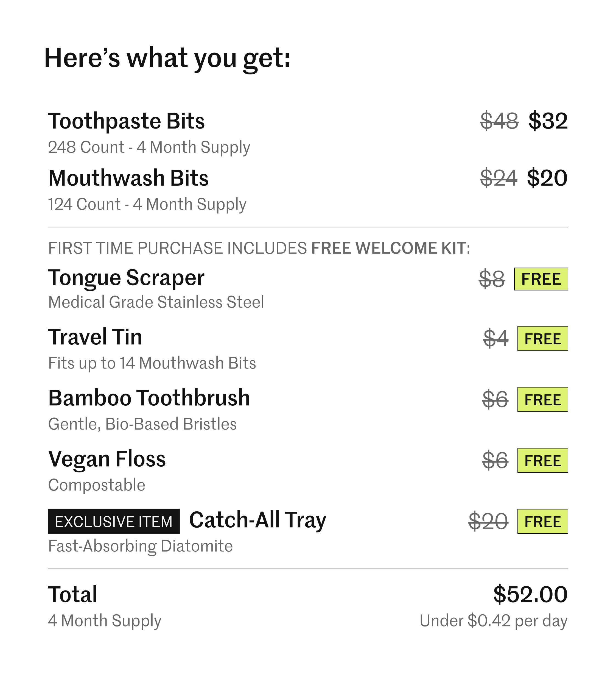Click the Catch-All Tray item name

point(257,520)
